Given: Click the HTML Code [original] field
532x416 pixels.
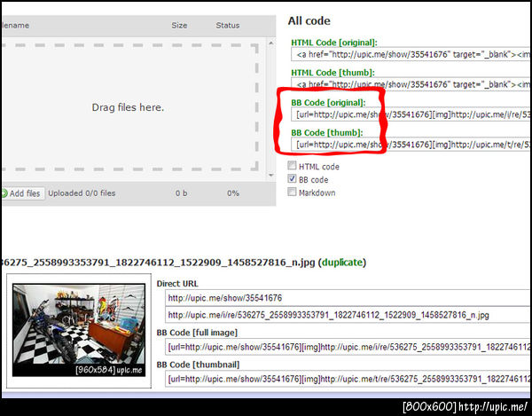Looking at the screenshot, I should [x=411, y=54].
